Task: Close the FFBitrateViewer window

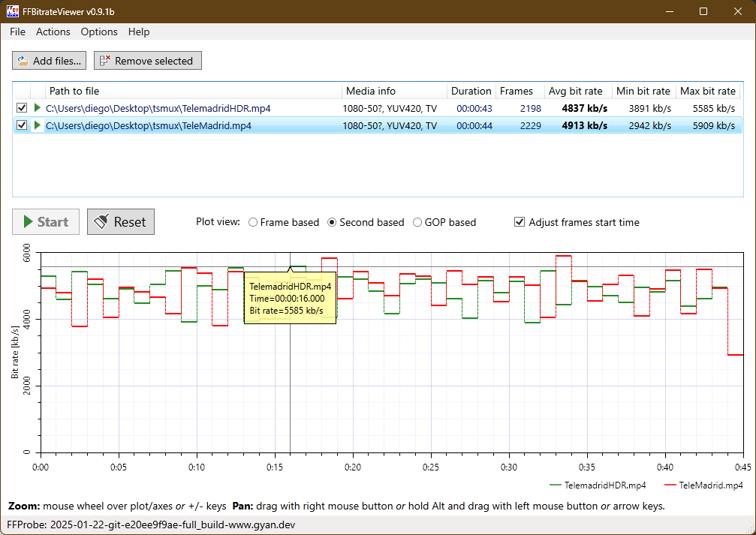Action: [x=738, y=11]
